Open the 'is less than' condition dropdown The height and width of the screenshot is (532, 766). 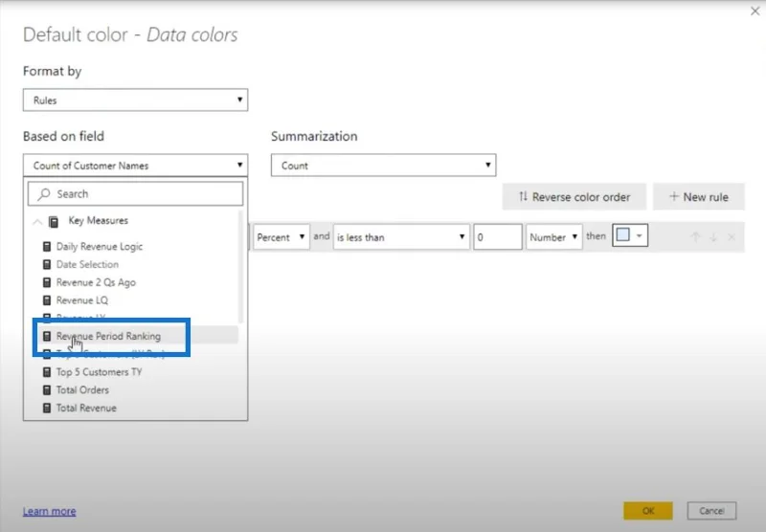401,237
